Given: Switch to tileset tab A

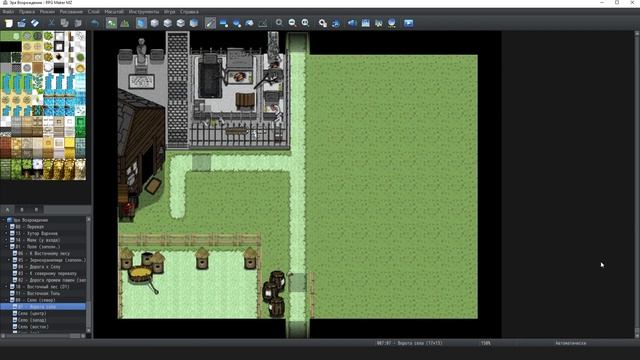Looking at the screenshot, I should [7, 210].
